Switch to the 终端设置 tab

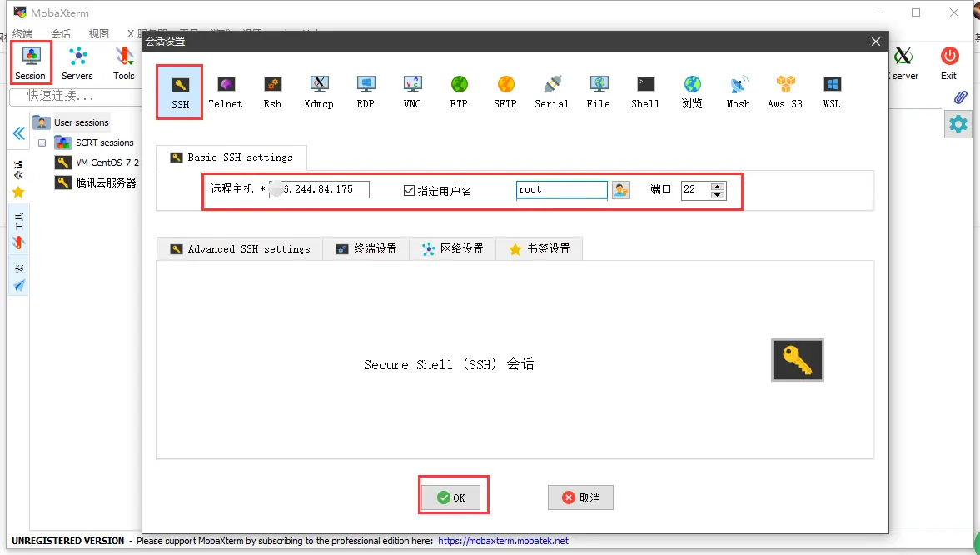tap(366, 248)
